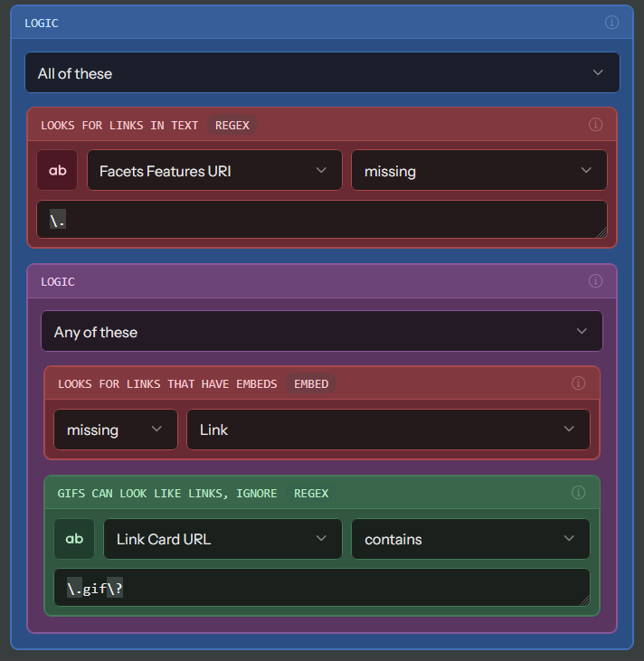The height and width of the screenshot is (661, 644).
Task: Click the 'ab' icon beside Facets Features URI
Action: (57, 171)
